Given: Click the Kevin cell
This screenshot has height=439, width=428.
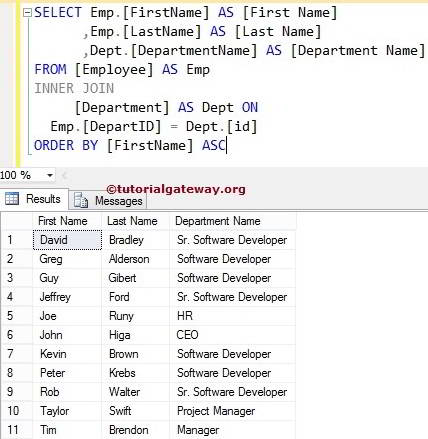Looking at the screenshot, I should (67, 354).
